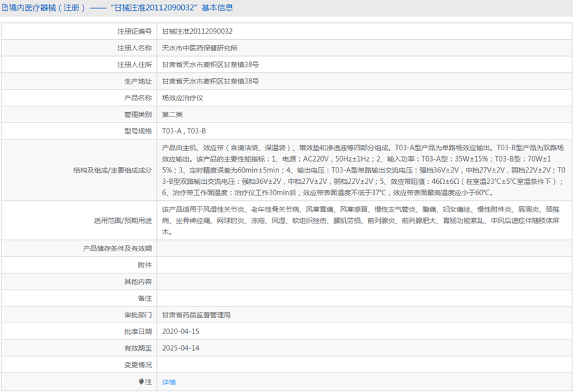Viewport: 573px width, 392px height.
Task: Click the 批准日期 label
Action: click(138, 332)
